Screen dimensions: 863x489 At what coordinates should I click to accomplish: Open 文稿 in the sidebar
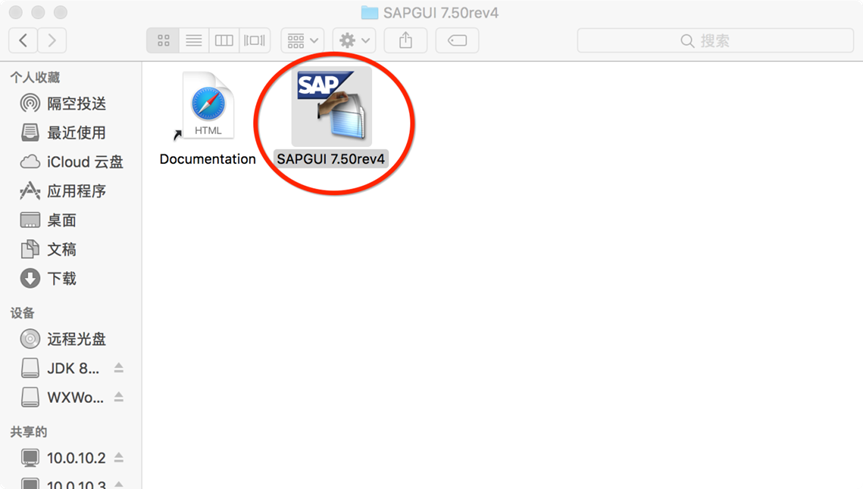tap(48, 249)
